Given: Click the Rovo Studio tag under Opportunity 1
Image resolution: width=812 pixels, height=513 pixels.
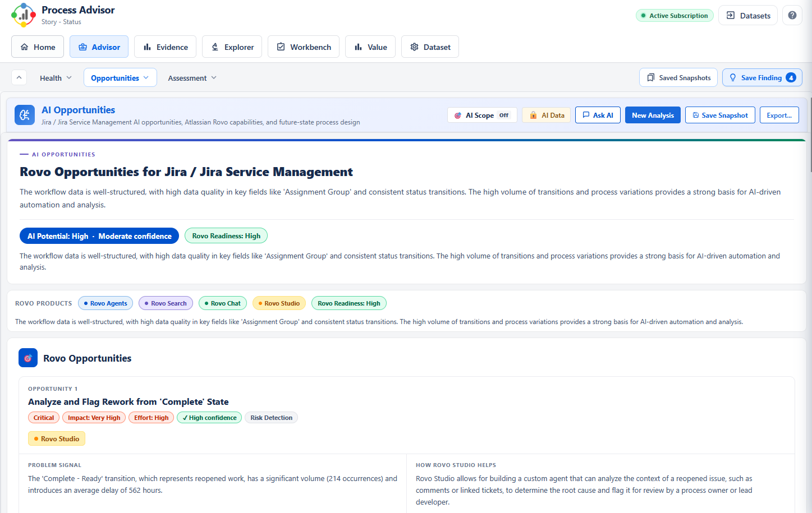Looking at the screenshot, I should (57, 438).
